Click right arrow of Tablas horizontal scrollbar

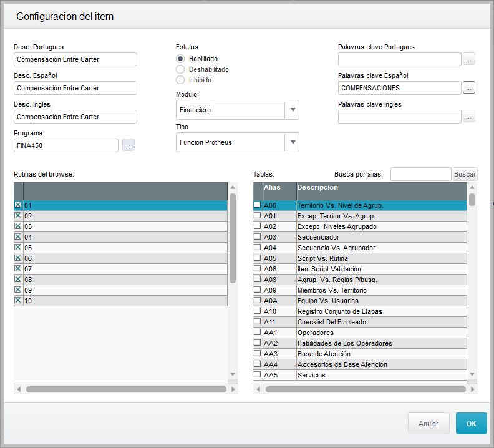473,389
